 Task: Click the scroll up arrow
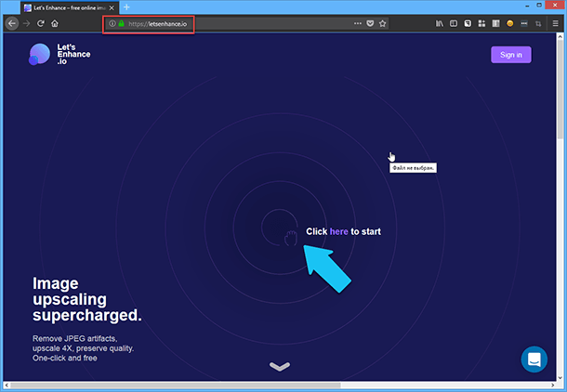[x=560, y=36]
